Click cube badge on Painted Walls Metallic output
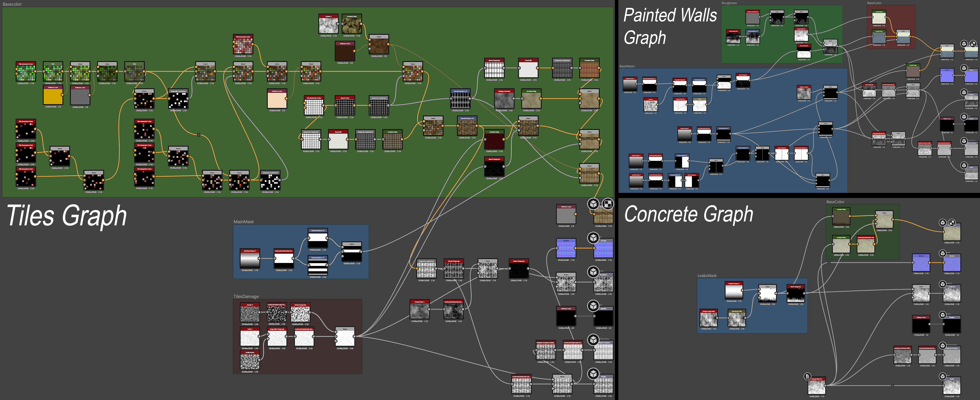This screenshot has width=980, height=400. click(964, 117)
